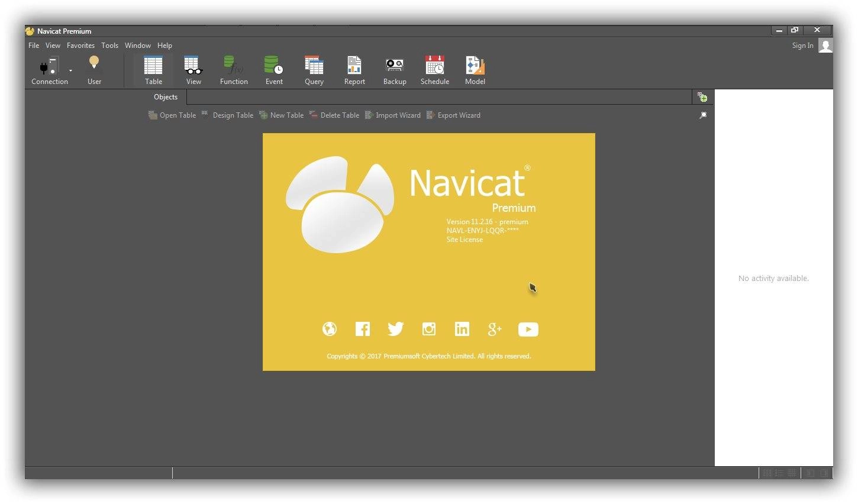Open the LinkedIn icon on splash
Image resolution: width=858 pixels, height=504 pixels.
[462, 329]
